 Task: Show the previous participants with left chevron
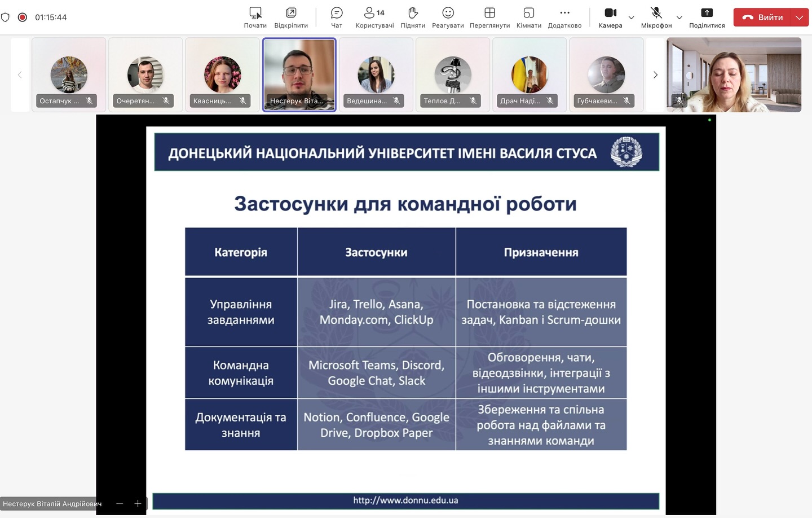(20, 74)
